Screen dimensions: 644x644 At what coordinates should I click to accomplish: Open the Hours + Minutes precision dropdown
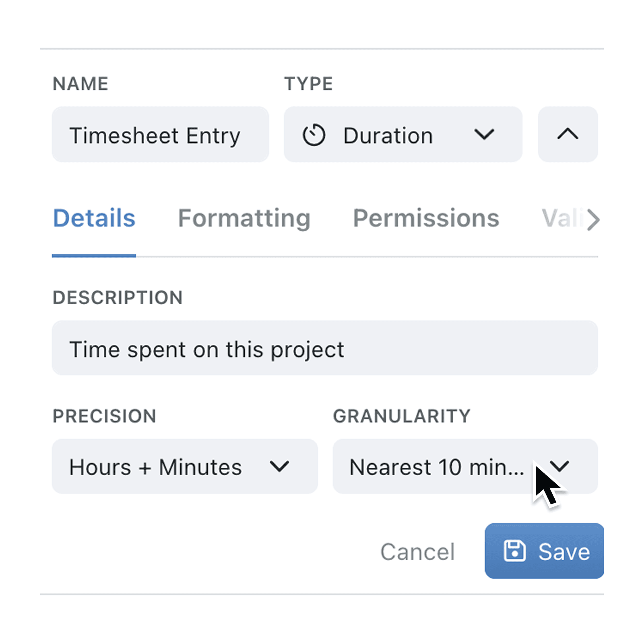185,466
